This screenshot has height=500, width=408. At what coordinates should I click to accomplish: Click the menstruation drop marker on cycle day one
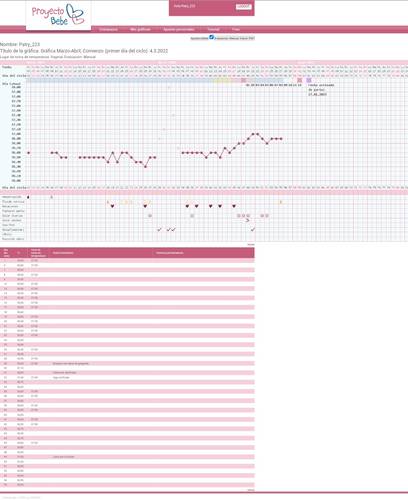pos(28,197)
